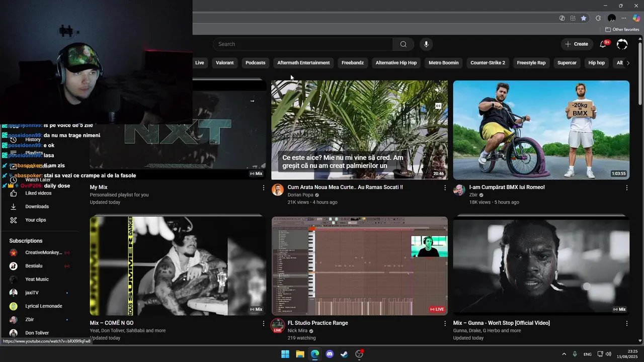Open the BMX bike video thumbnail
The image size is (644, 362).
(x=541, y=130)
